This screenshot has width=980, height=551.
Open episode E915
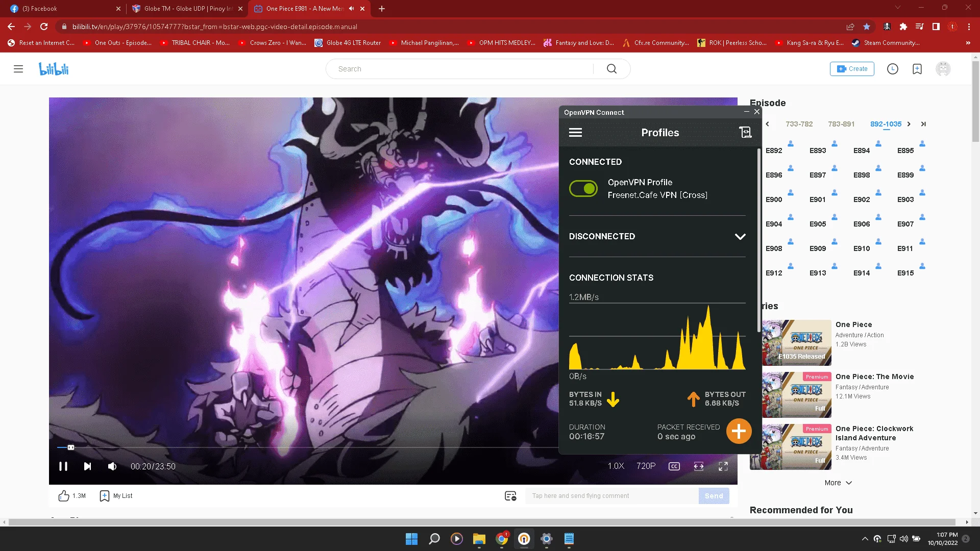(905, 273)
